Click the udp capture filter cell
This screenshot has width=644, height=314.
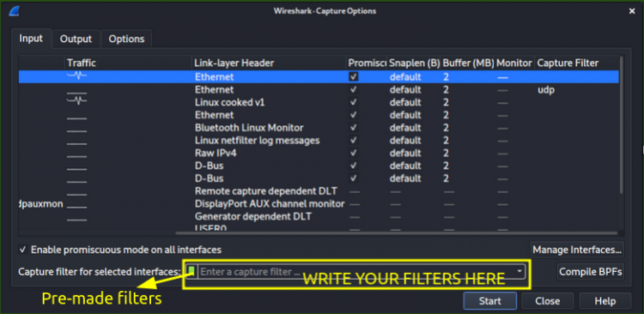(x=546, y=90)
